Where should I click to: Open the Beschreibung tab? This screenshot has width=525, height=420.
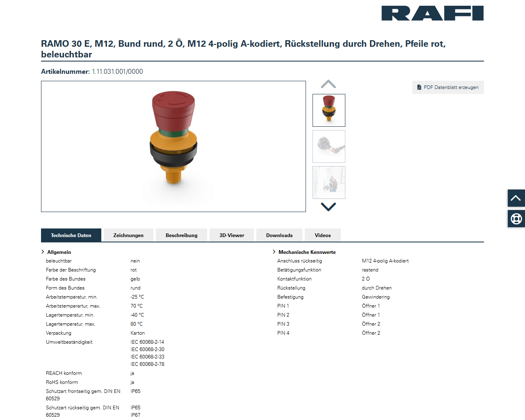(182, 235)
